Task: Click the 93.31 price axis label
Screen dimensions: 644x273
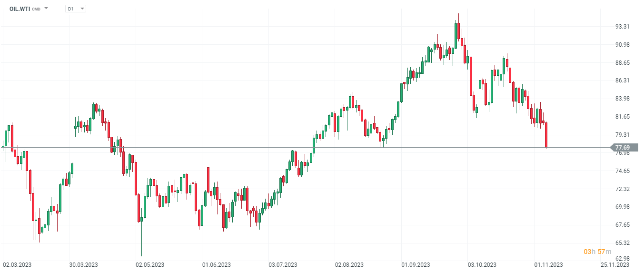Action: (623, 27)
